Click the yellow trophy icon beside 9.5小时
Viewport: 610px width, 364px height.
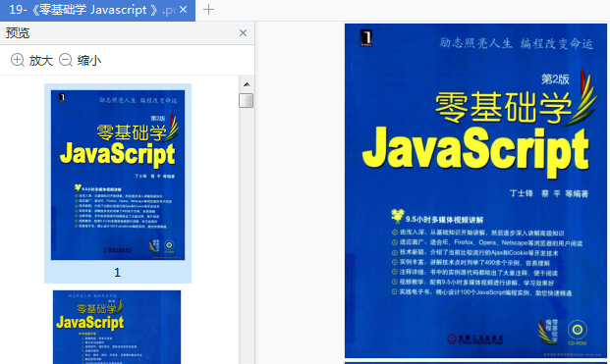click(x=397, y=216)
